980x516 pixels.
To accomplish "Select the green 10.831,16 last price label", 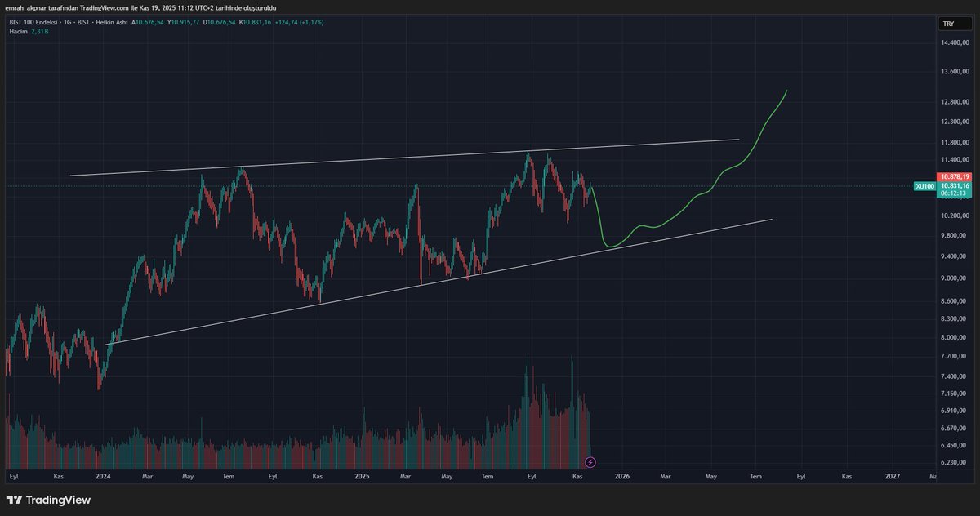I will (954, 185).
